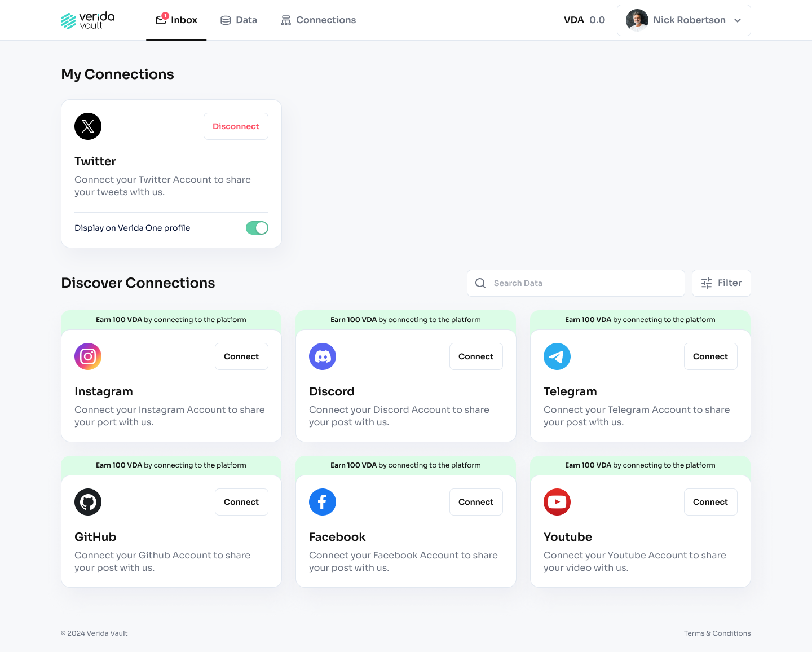
Task: Click the Data database icon
Action: pos(226,20)
